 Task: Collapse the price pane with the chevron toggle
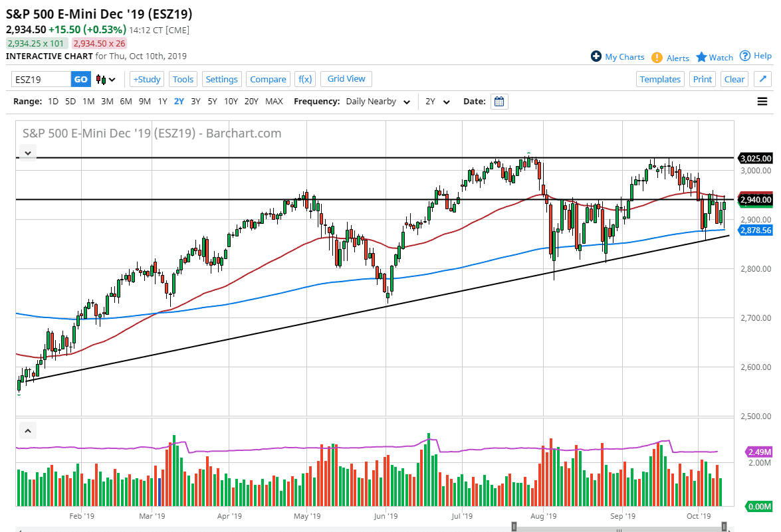27,153
